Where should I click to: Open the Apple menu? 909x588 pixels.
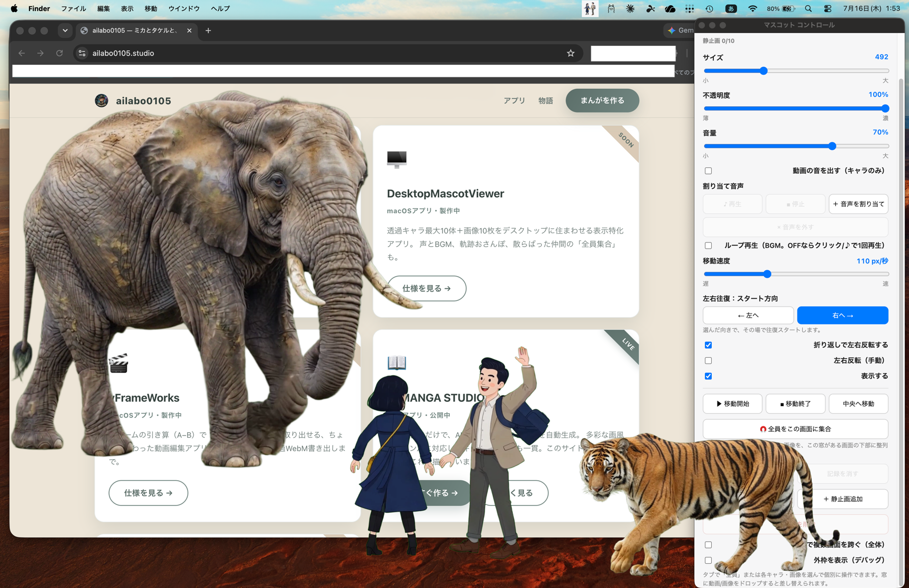pos(14,8)
